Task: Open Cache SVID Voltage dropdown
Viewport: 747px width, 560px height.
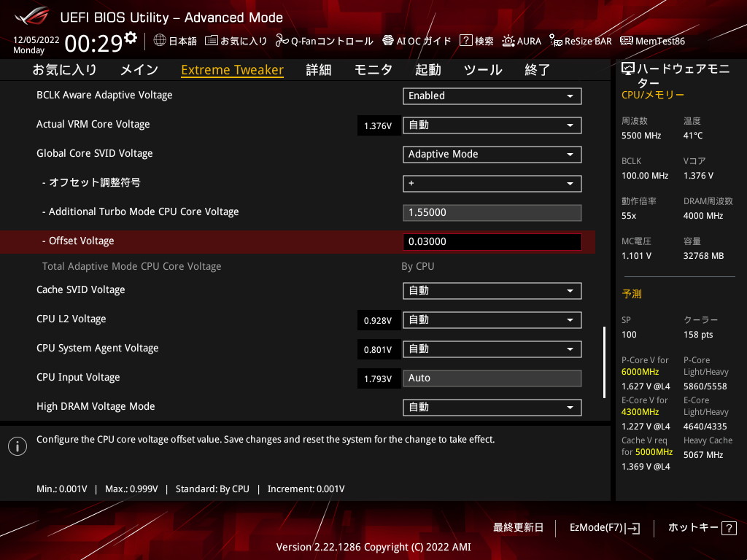Action: 492,291
